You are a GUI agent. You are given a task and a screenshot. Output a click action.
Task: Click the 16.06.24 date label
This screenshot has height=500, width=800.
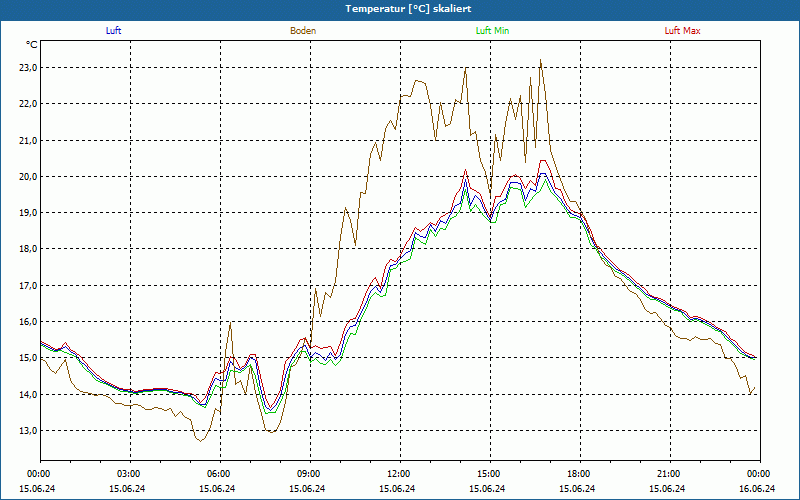tap(757, 488)
